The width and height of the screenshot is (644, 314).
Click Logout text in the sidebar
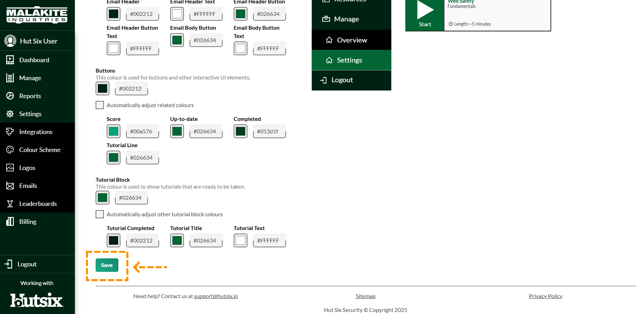tap(27, 264)
